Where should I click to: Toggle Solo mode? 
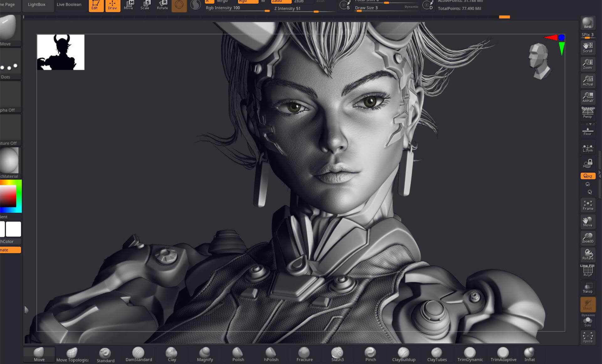(588, 321)
